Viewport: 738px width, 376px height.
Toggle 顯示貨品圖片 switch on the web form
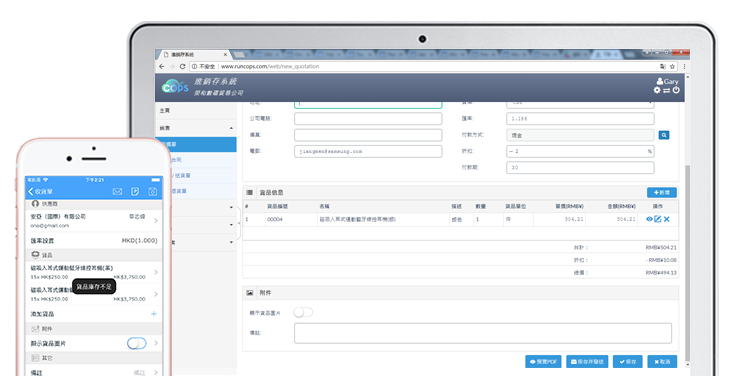pos(303,312)
